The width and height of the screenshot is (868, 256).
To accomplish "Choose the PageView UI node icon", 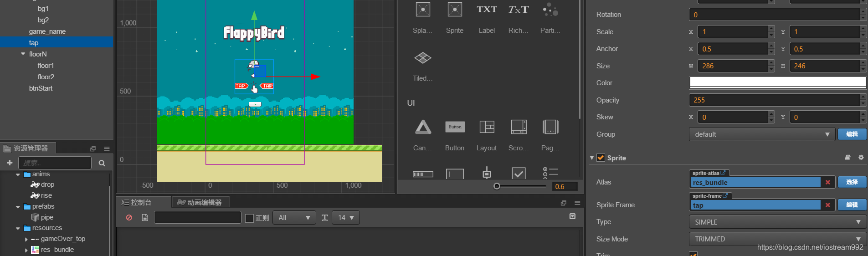I will click(x=550, y=127).
